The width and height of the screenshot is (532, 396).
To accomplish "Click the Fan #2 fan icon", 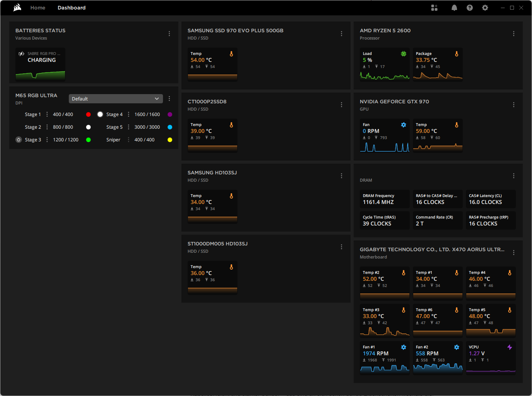I will point(457,348).
